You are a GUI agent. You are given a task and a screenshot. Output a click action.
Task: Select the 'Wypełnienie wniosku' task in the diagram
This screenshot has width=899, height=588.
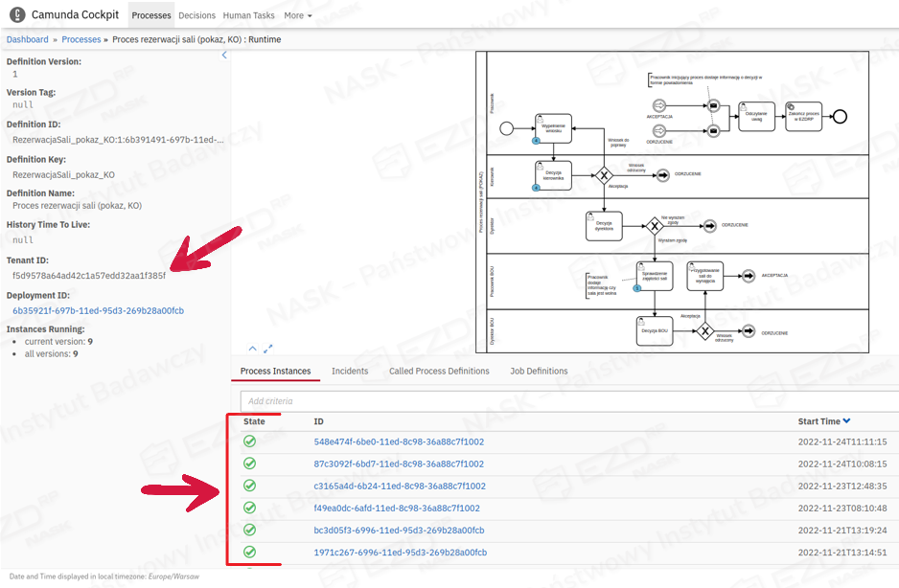click(x=554, y=127)
